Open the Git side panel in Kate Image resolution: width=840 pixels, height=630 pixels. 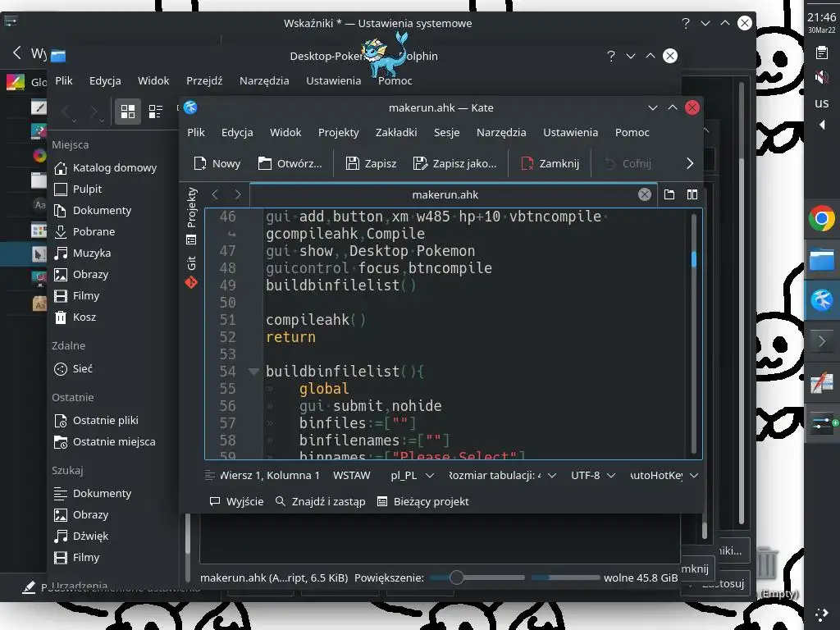(191, 272)
